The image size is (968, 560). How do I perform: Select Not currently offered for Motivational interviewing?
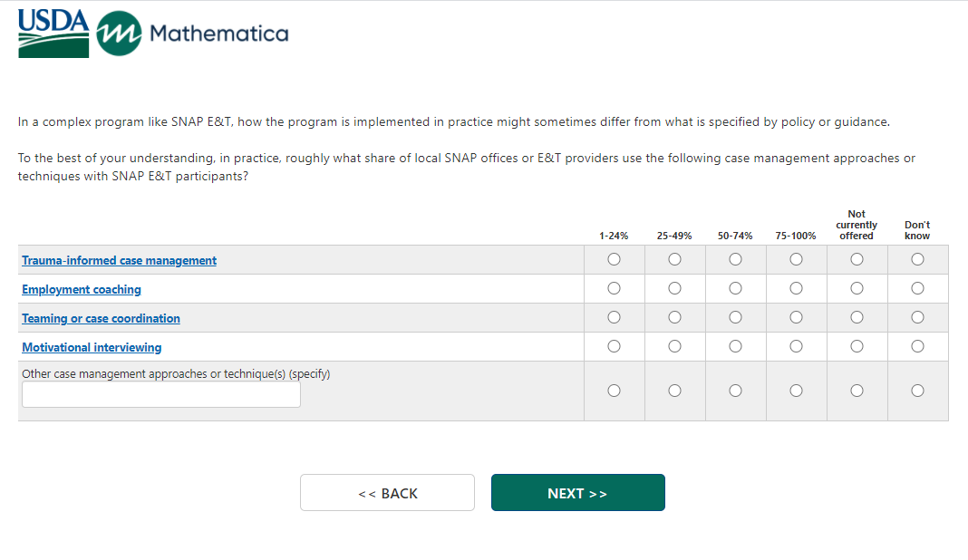click(x=857, y=346)
